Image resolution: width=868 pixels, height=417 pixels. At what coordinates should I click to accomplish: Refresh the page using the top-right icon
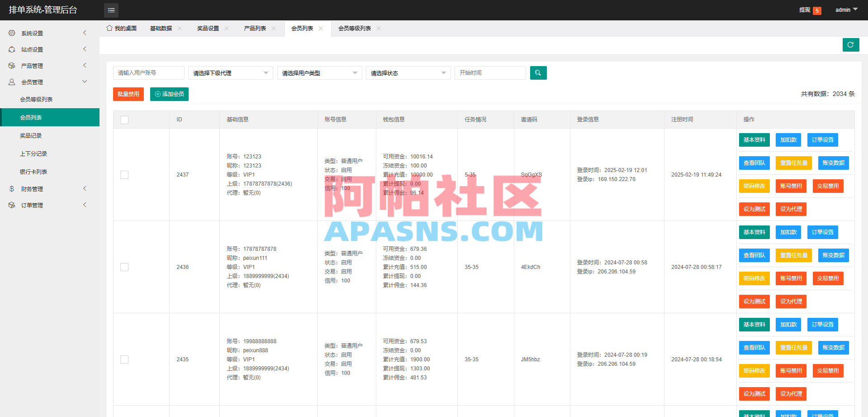pos(850,45)
